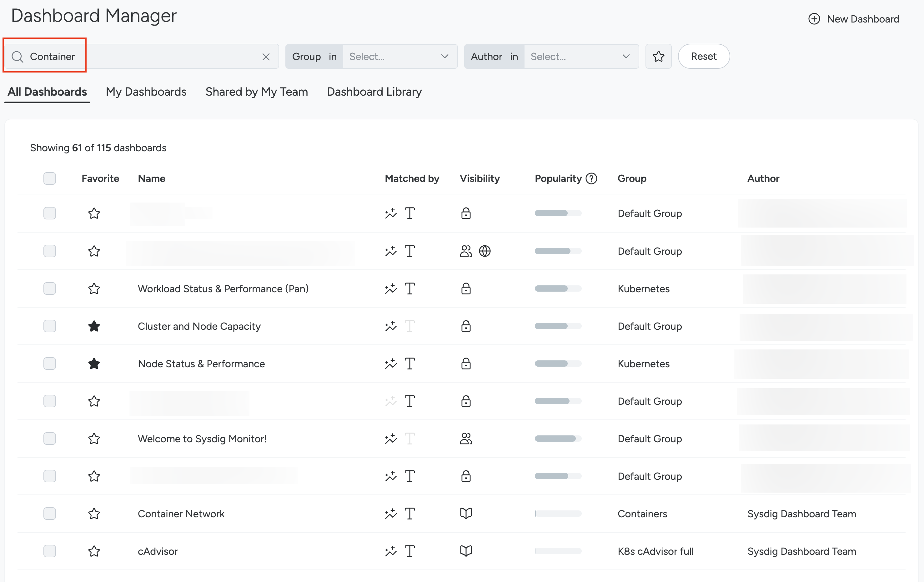Click the popularity bar for Container Network
Image resolution: width=924 pixels, height=582 pixels.
558,514
